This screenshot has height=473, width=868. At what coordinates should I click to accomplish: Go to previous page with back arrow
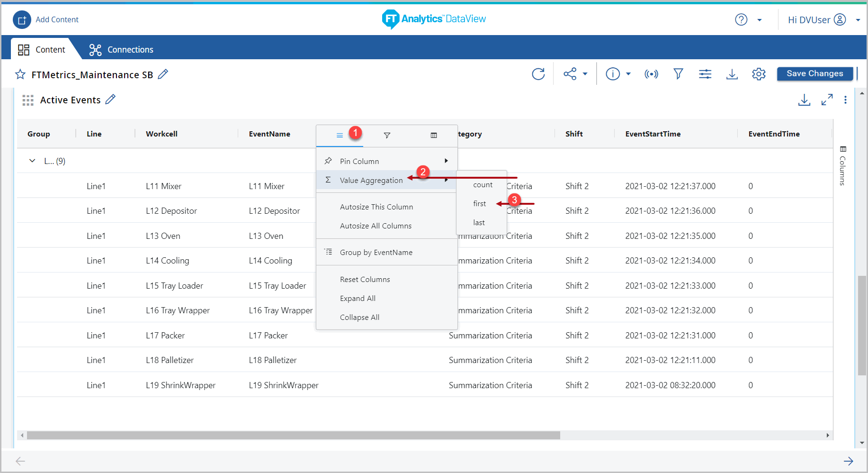20,461
